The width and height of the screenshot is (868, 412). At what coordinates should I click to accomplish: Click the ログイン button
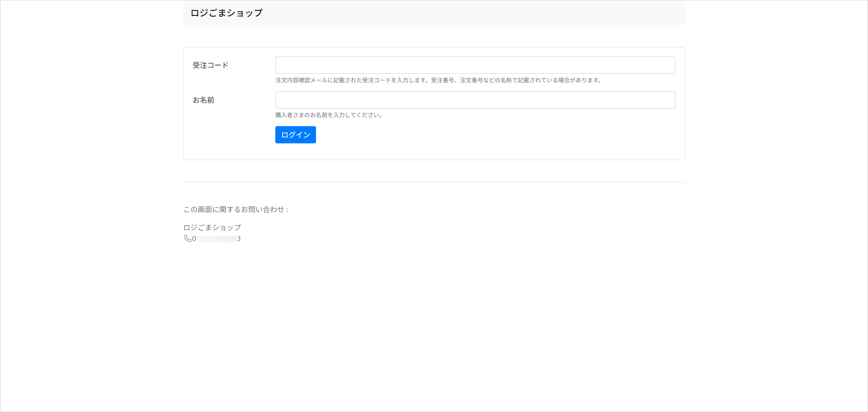pos(296,135)
